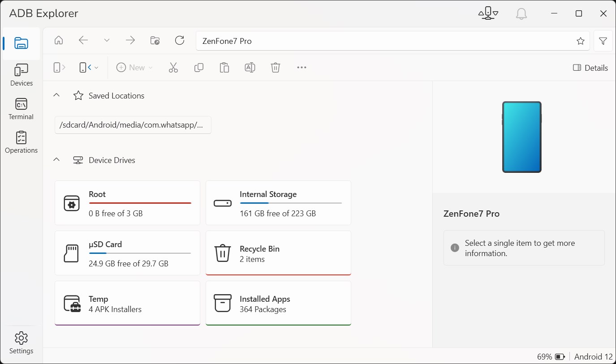
Task: Open the more options ellipsis menu
Action: pos(302,68)
